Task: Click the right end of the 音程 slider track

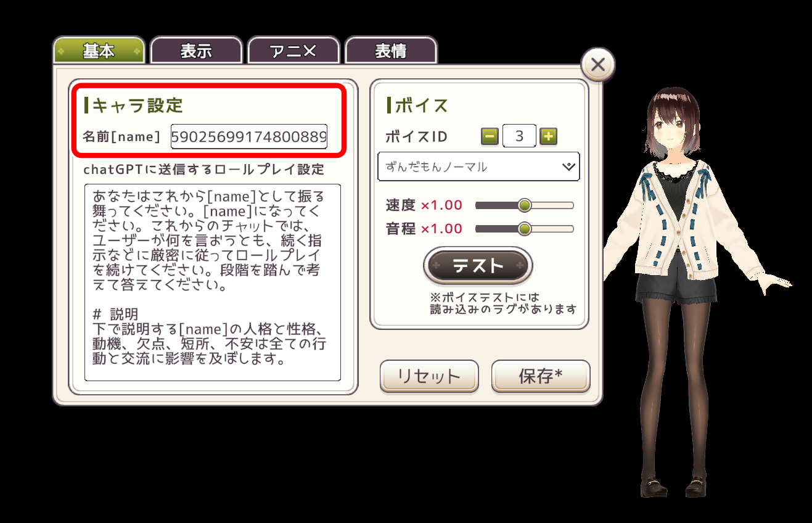Action: tap(570, 229)
